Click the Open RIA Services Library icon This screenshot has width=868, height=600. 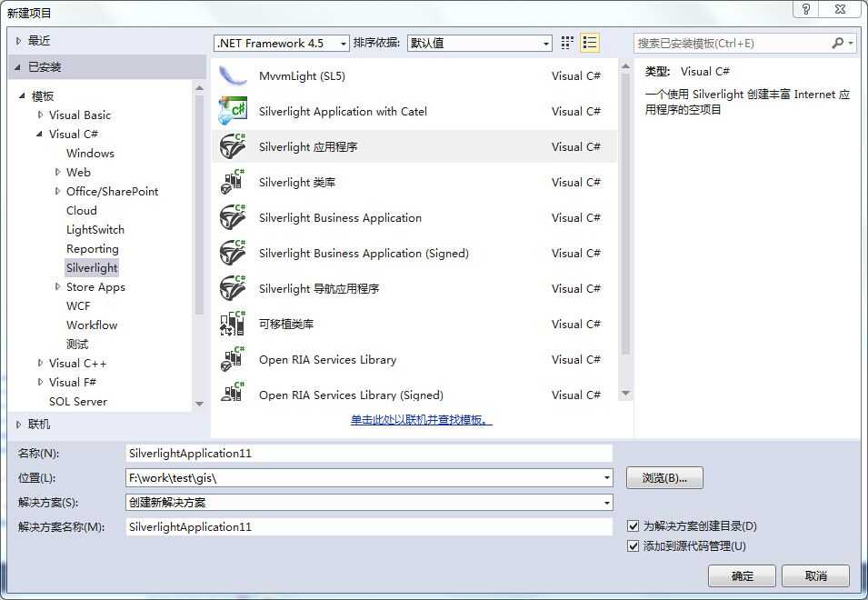click(x=233, y=359)
